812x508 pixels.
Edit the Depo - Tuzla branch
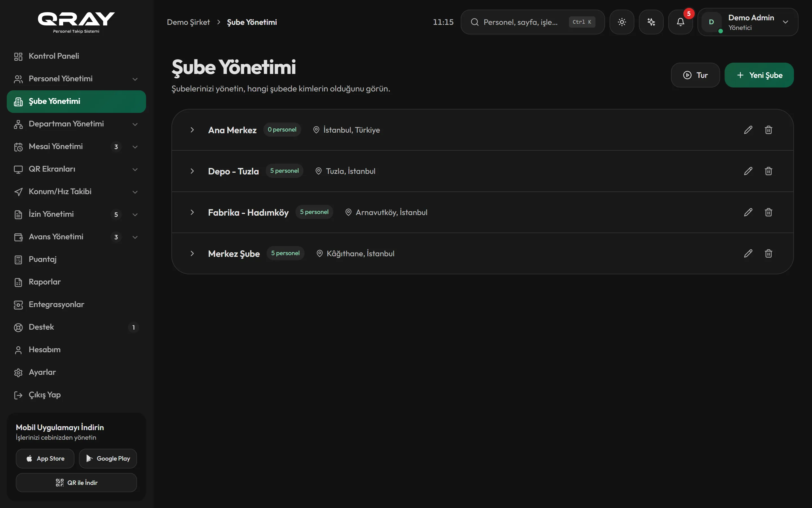(x=748, y=171)
